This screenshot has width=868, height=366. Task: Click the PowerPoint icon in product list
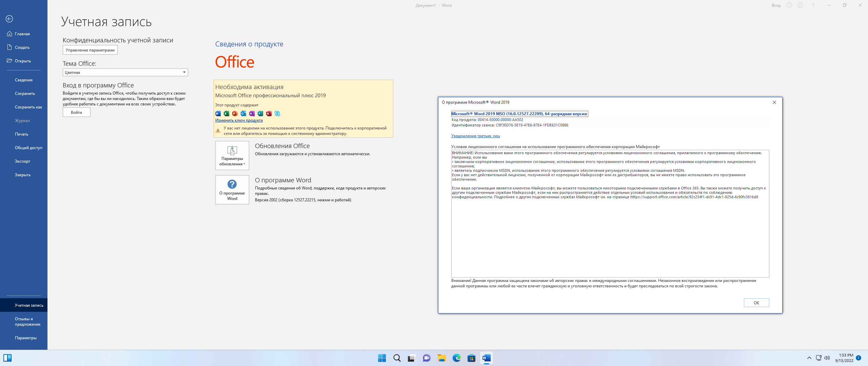click(235, 114)
